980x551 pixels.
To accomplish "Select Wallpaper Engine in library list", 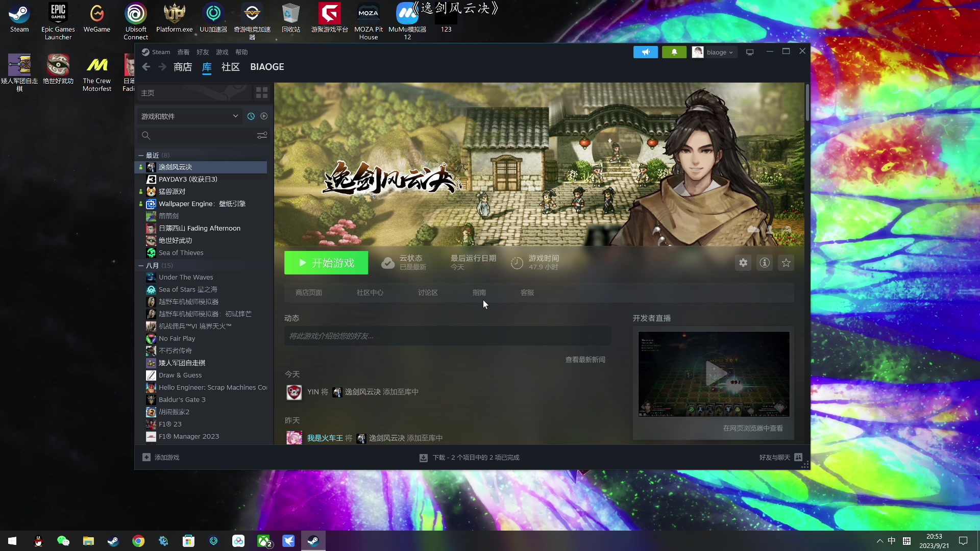I will pyautogui.click(x=201, y=204).
